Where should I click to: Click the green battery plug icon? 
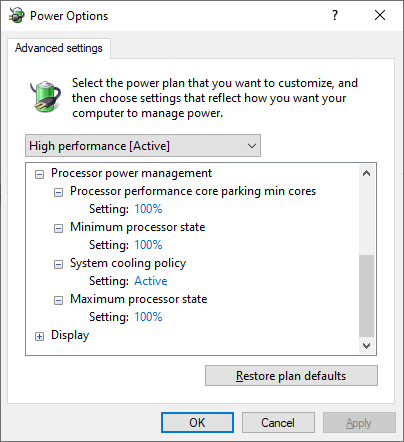click(x=45, y=97)
